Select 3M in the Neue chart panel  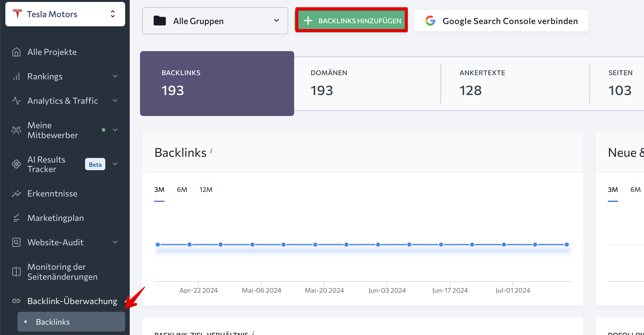tap(613, 190)
